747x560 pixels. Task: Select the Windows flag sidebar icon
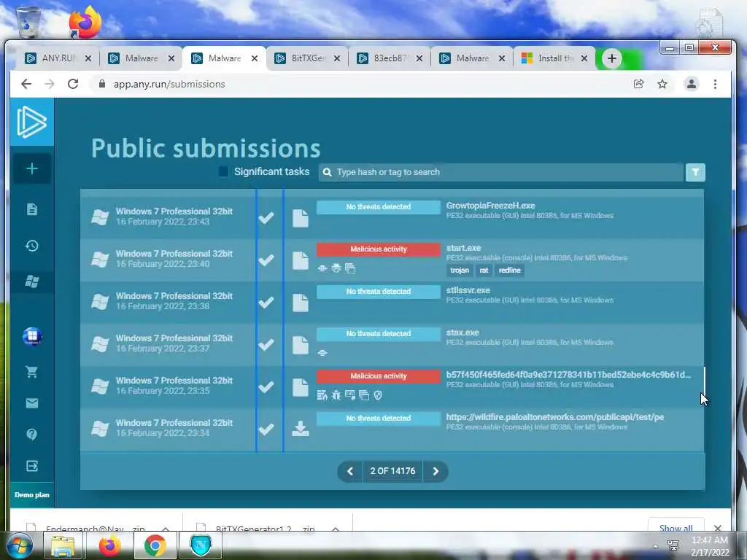(x=32, y=281)
